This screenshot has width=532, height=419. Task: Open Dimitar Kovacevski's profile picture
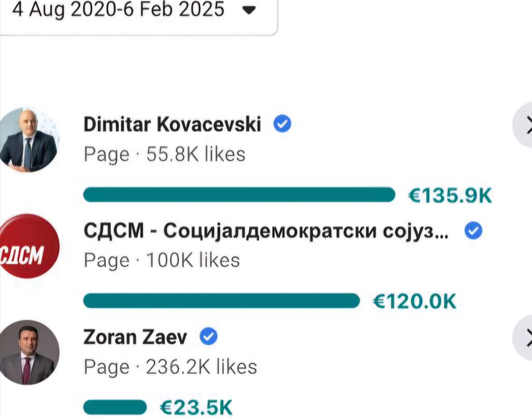pyautogui.click(x=28, y=138)
